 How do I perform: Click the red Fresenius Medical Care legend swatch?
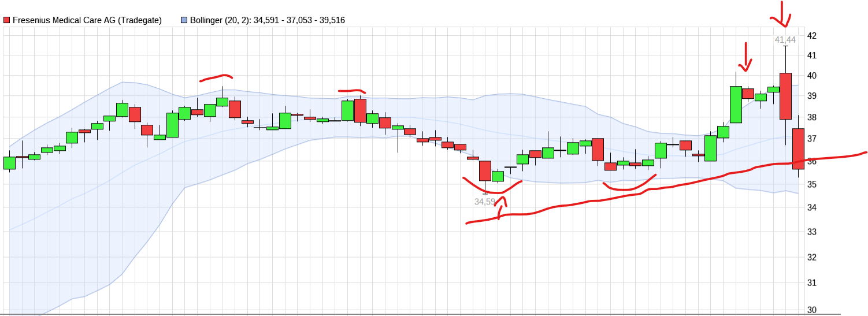coord(6,20)
